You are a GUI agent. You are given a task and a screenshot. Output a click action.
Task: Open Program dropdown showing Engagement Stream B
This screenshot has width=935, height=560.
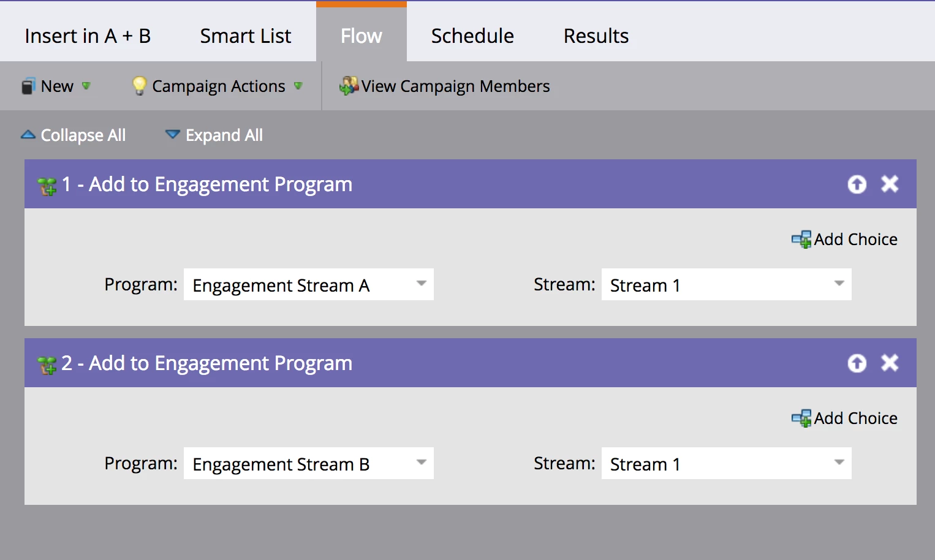(x=309, y=463)
